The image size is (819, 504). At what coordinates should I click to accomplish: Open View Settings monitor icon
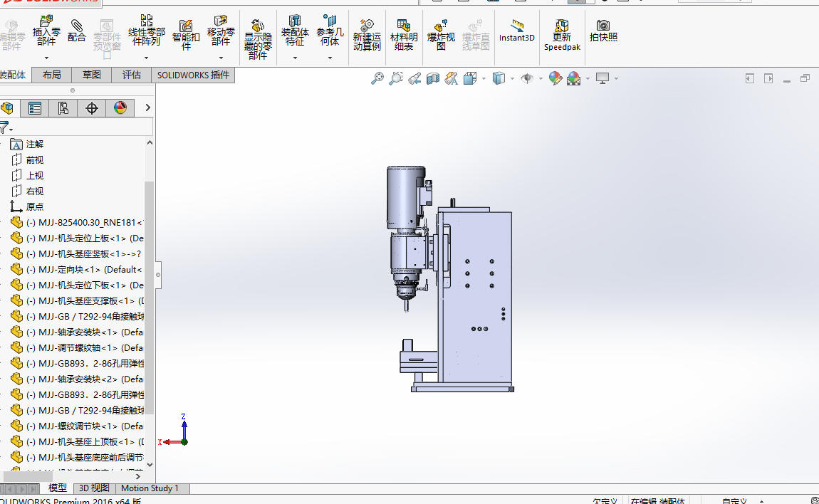pos(602,78)
